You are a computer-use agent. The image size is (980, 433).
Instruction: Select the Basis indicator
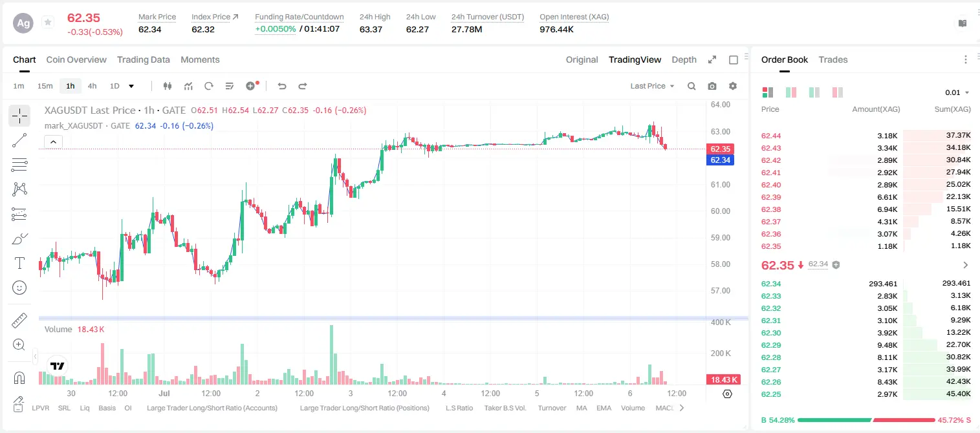coord(107,408)
